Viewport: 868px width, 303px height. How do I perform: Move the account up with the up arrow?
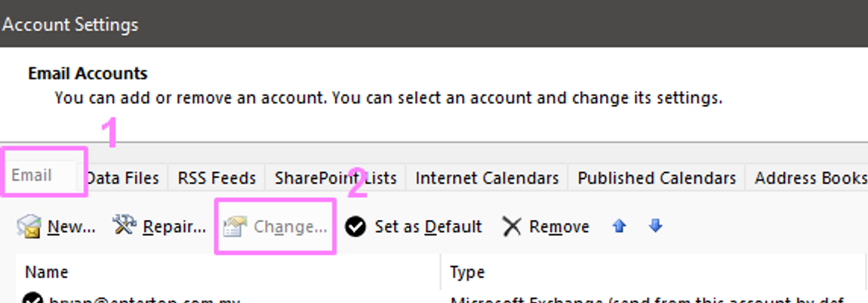(x=620, y=225)
